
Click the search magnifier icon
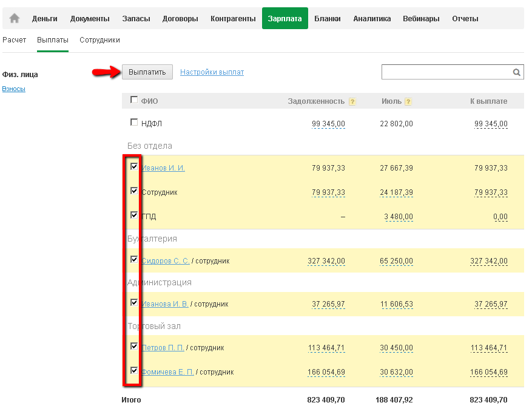[517, 72]
